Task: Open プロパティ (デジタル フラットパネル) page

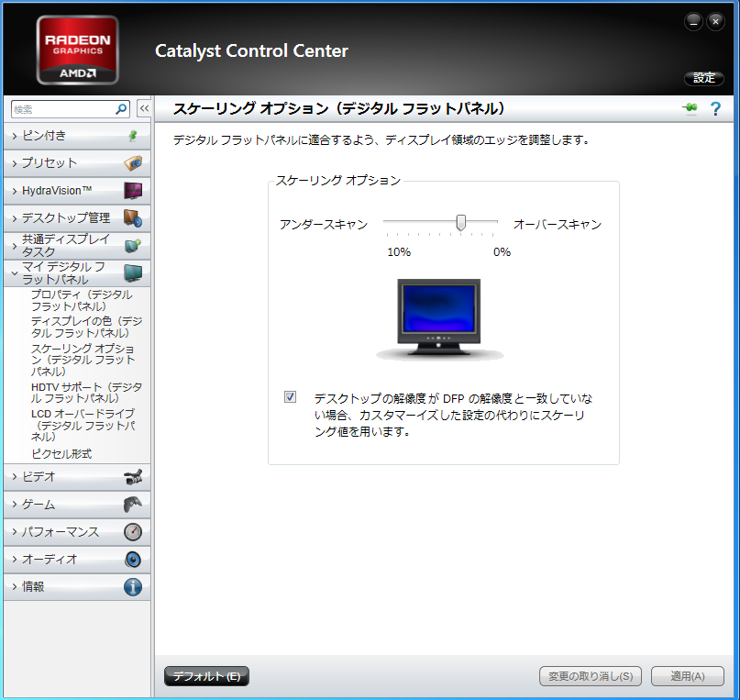Action: click(x=82, y=301)
